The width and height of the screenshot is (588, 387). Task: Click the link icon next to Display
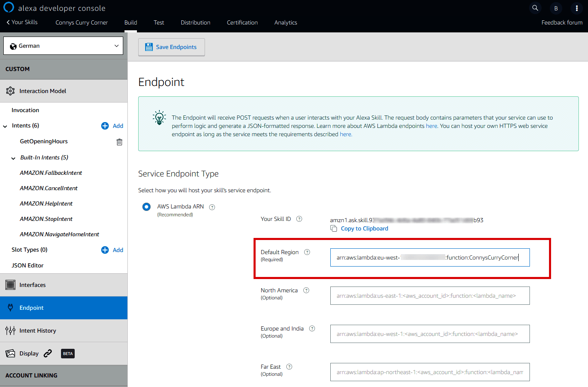pyautogui.click(x=48, y=353)
